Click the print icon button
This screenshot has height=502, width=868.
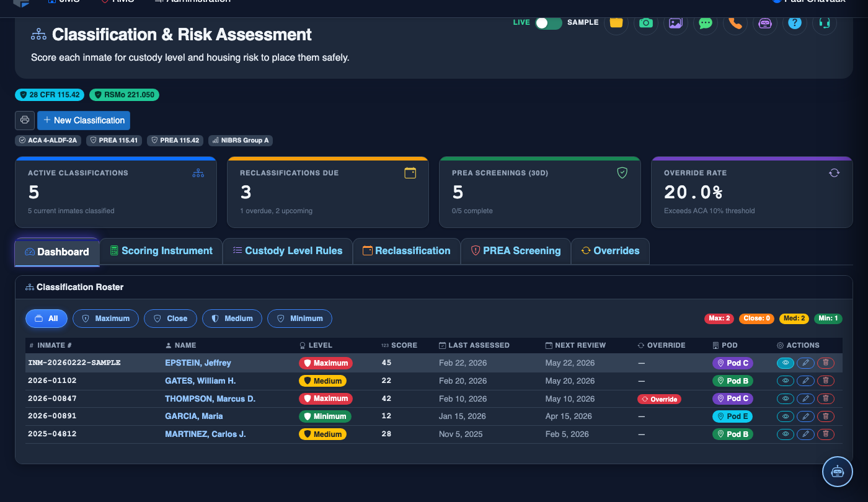pyautogui.click(x=25, y=120)
